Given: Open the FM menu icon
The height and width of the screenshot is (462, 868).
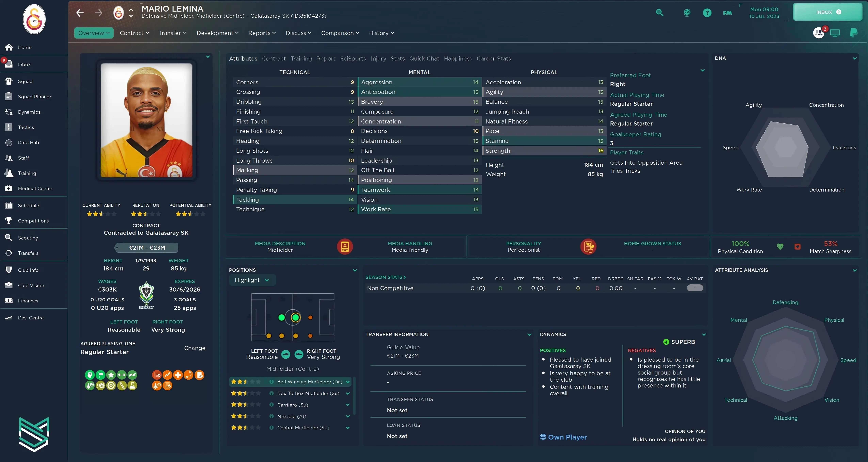Looking at the screenshot, I should tap(727, 13).
